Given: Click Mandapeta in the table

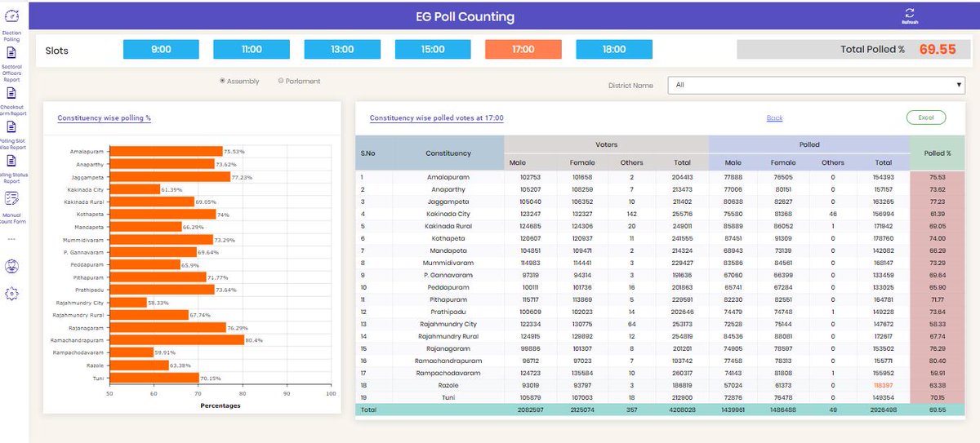Looking at the screenshot, I should pyautogui.click(x=448, y=250).
